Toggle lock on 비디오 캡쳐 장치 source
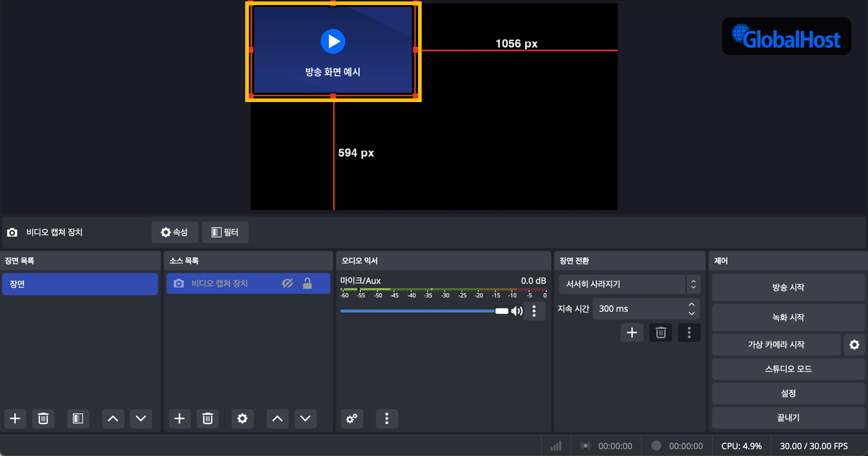Viewport: 868px width, 456px height. coord(307,284)
